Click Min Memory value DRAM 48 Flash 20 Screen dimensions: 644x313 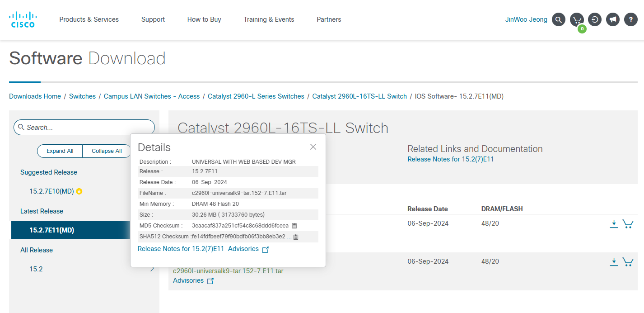point(215,204)
